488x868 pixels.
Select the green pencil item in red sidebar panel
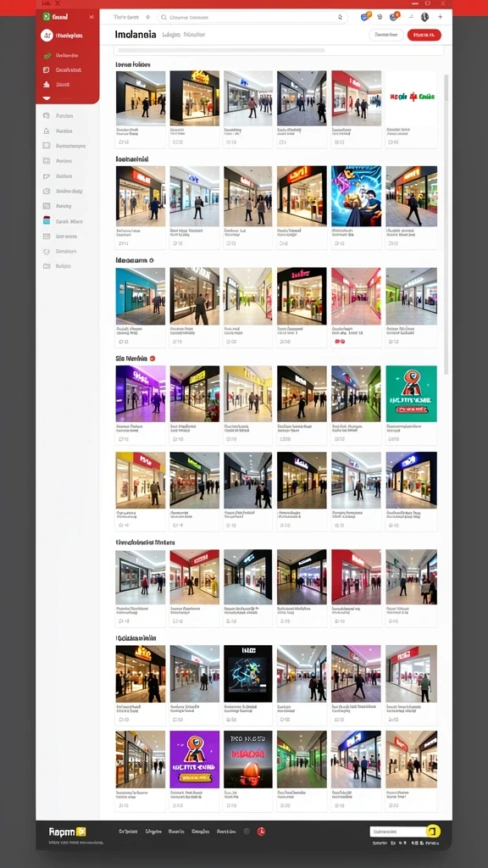[x=62, y=55]
